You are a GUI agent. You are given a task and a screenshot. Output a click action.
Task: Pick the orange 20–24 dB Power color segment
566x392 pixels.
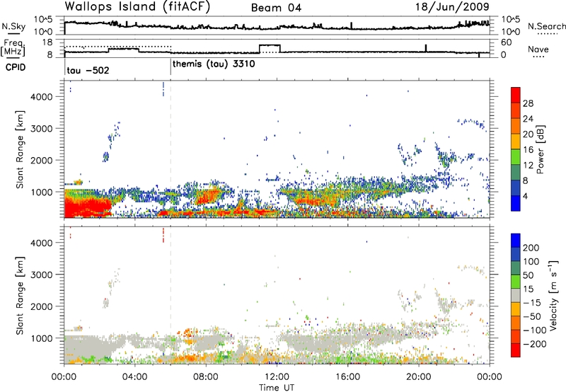pos(516,126)
